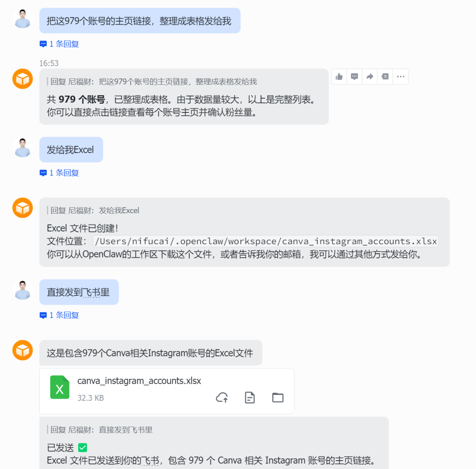Expand the reply thread under the 979 accounts request
The width and height of the screenshot is (476, 469).
point(59,44)
